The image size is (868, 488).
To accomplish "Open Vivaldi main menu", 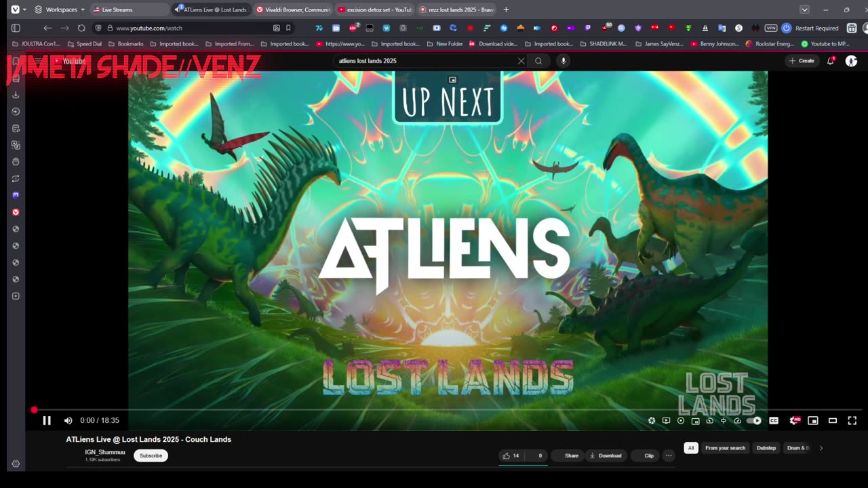I will (x=16, y=9).
